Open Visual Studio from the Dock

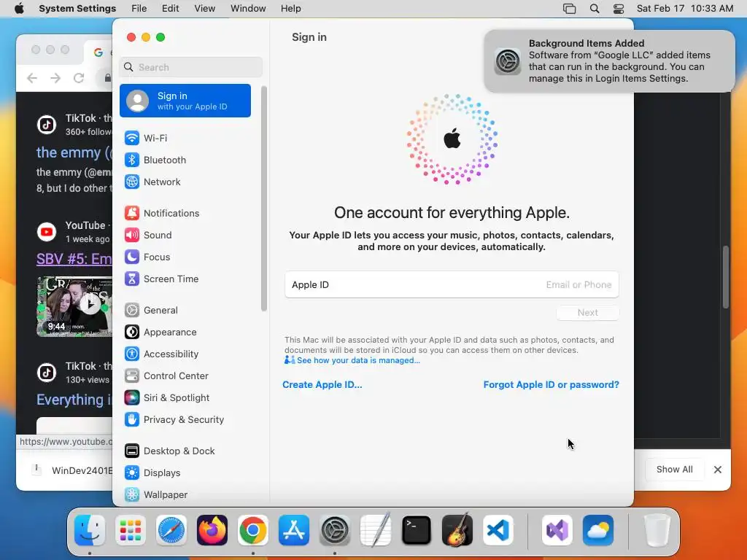click(557, 530)
